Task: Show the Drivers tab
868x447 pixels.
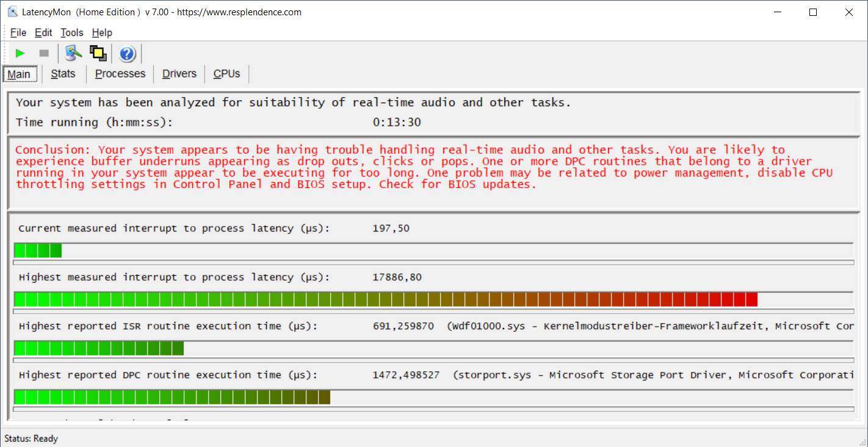Action: click(x=179, y=74)
